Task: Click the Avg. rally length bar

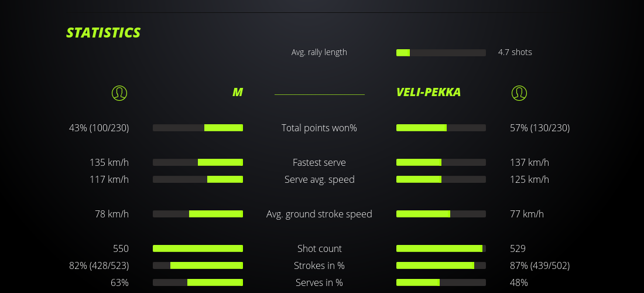Action: 441,53
